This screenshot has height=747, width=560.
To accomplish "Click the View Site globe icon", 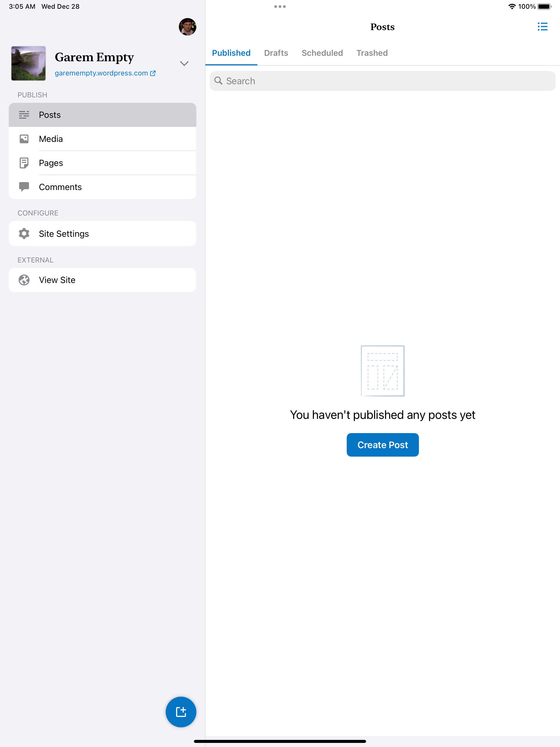I will tap(24, 280).
